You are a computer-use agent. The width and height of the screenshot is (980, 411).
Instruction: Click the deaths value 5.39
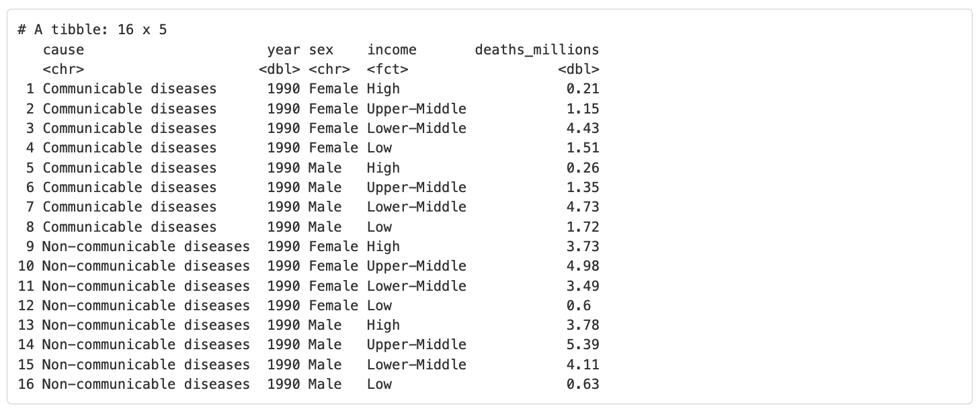tap(582, 345)
